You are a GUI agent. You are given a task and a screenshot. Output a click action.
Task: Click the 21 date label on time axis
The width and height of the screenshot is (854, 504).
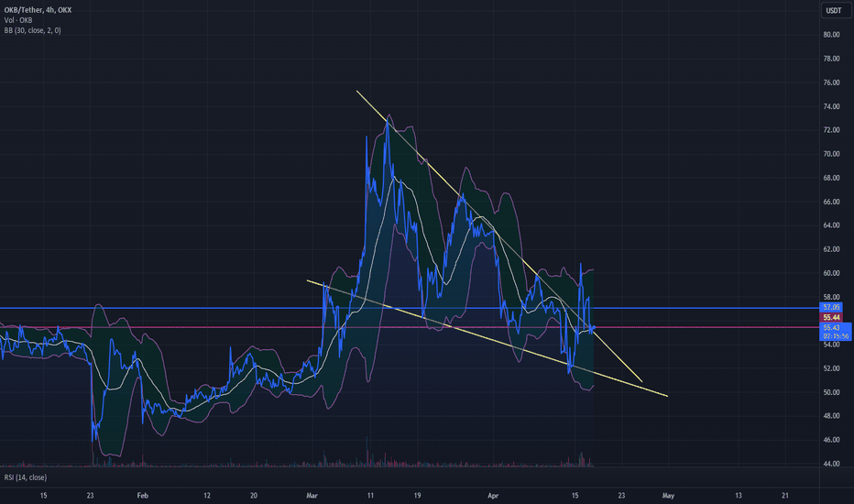coord(785,496)
